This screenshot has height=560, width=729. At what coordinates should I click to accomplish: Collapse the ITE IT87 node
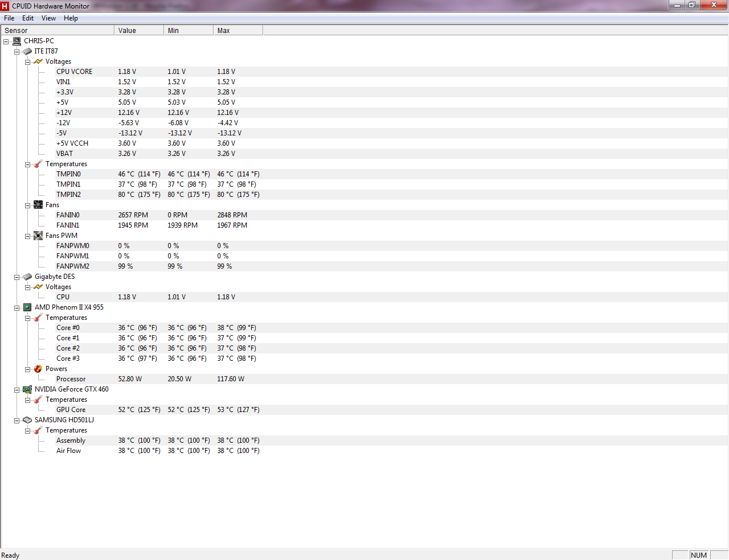pyautogui.click(x=17, y=52)
